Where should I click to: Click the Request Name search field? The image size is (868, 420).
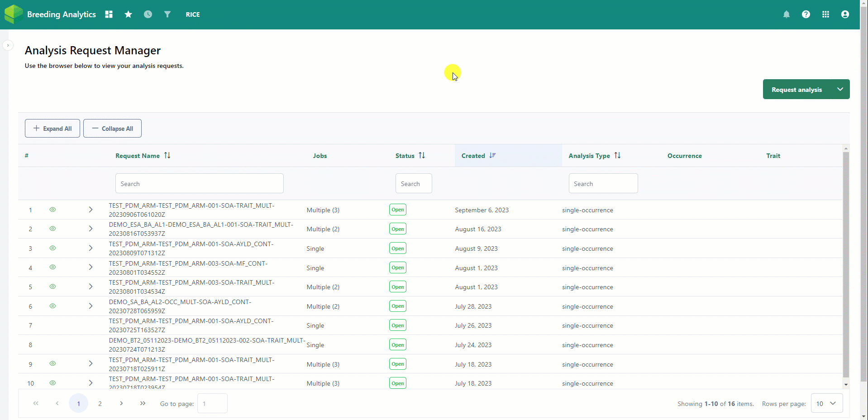point(199,183)
